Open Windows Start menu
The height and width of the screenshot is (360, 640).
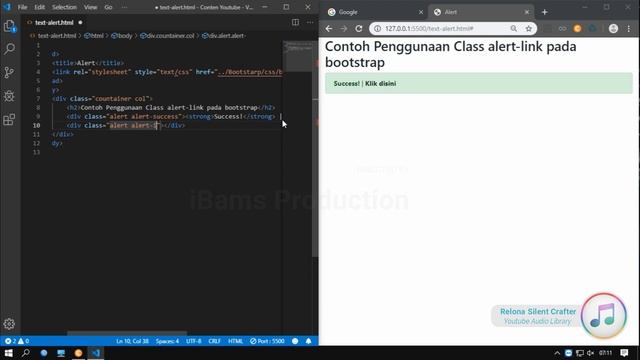9,353
